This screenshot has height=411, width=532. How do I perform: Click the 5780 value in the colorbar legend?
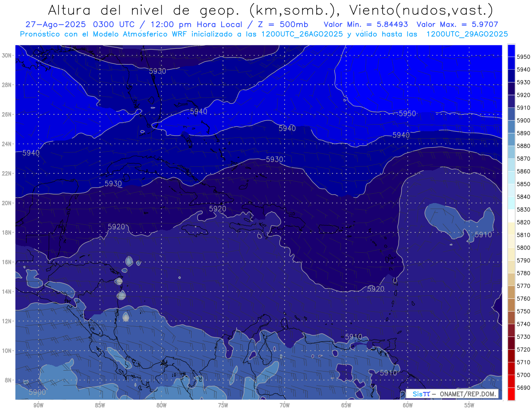tap(524, 273)
